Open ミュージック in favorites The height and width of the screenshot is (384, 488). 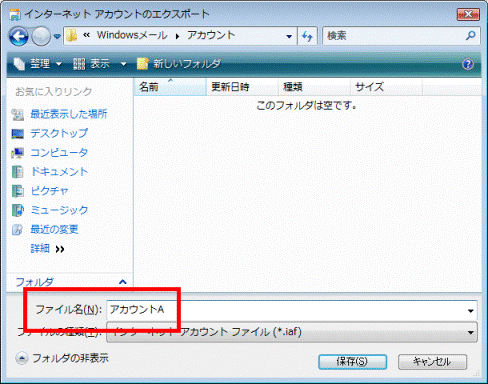pos(59,210)
